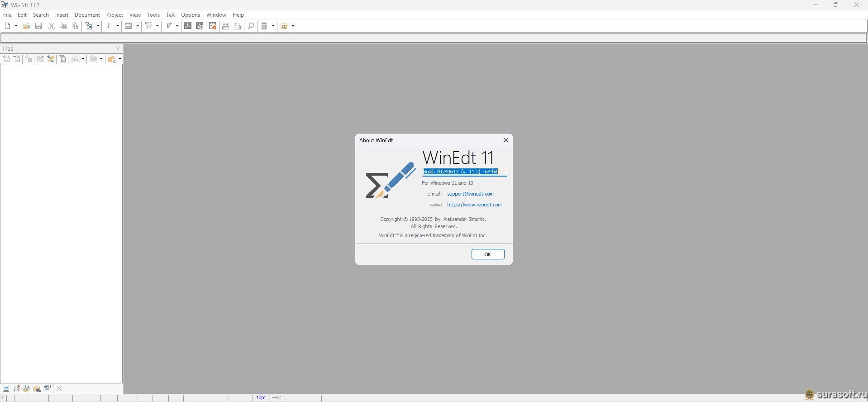Click the PDFTeXify compile icon
868x402 pixels.
[148, 26]
